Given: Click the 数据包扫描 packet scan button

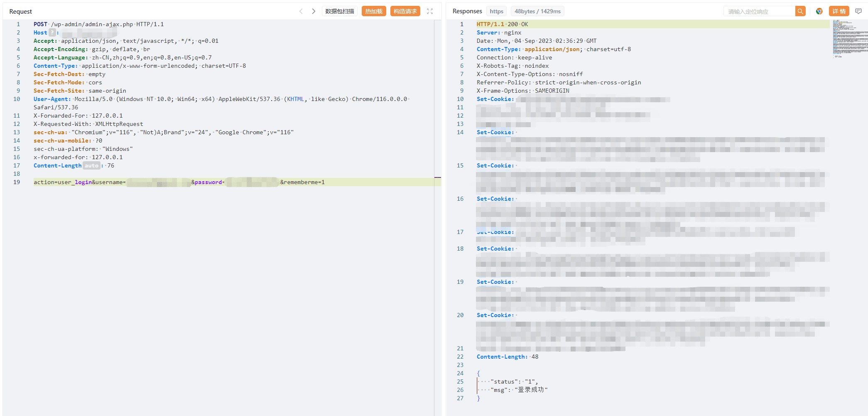Looking at the screenshot, I should 339,11.
